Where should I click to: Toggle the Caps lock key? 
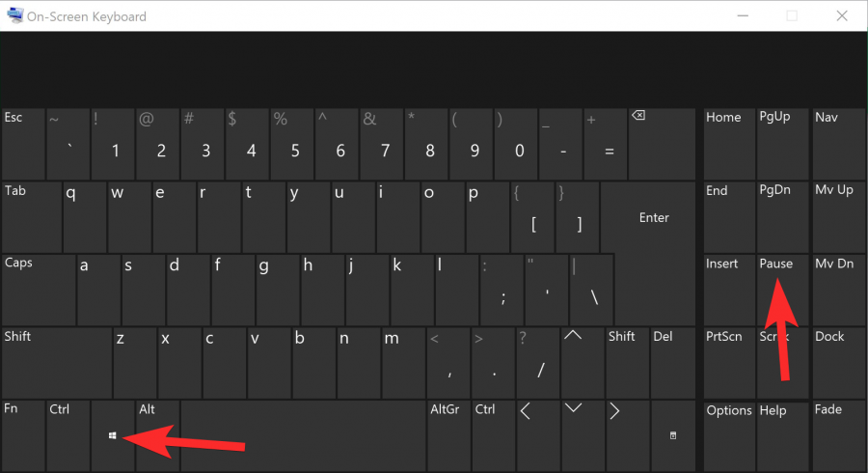[38, 288]
